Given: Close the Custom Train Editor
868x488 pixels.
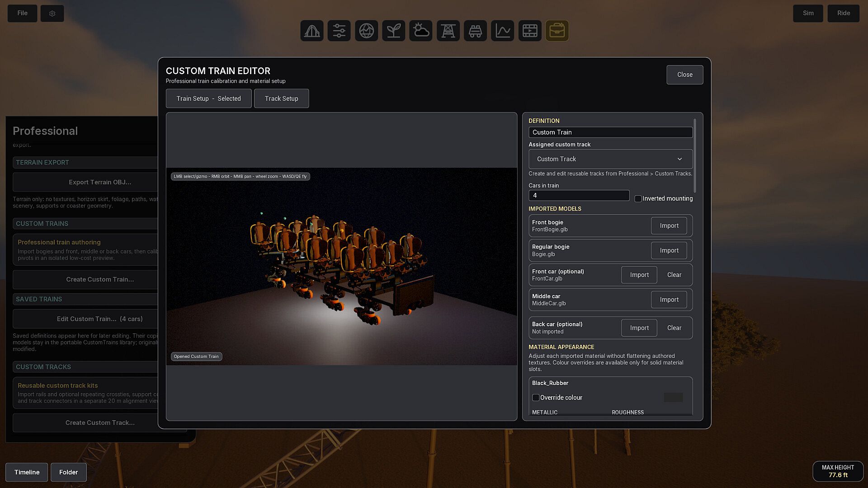Looking at the screenshot, I should pos(685,75).
